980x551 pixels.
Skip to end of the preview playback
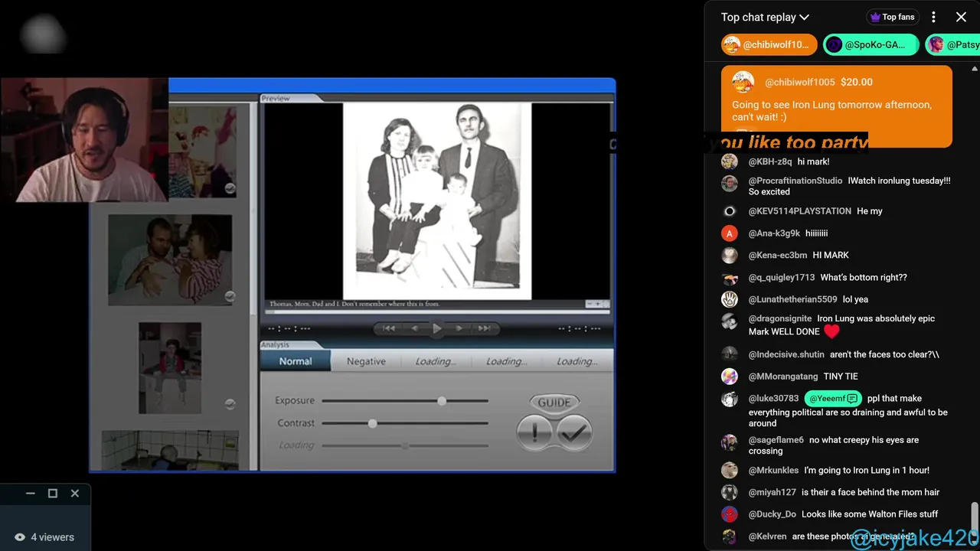[484, 328]
